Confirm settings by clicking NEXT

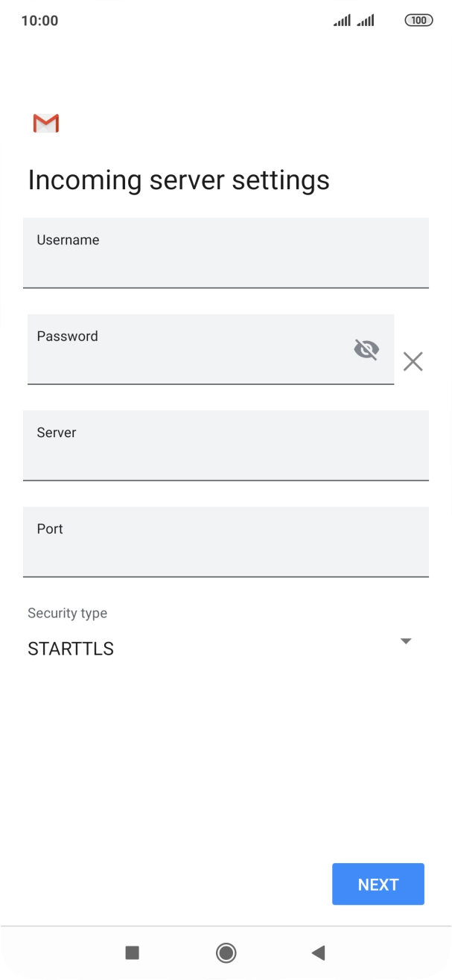point(378,884)
